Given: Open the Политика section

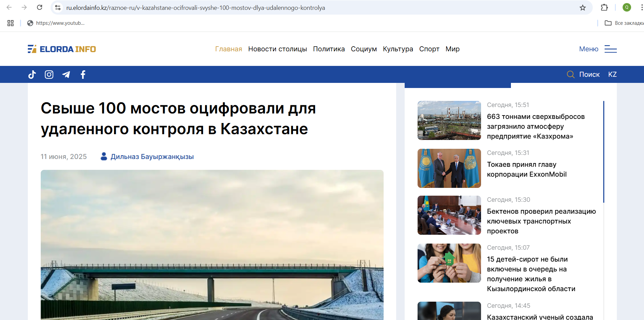Looking at the screenshot, I should (x=329, y=49).
